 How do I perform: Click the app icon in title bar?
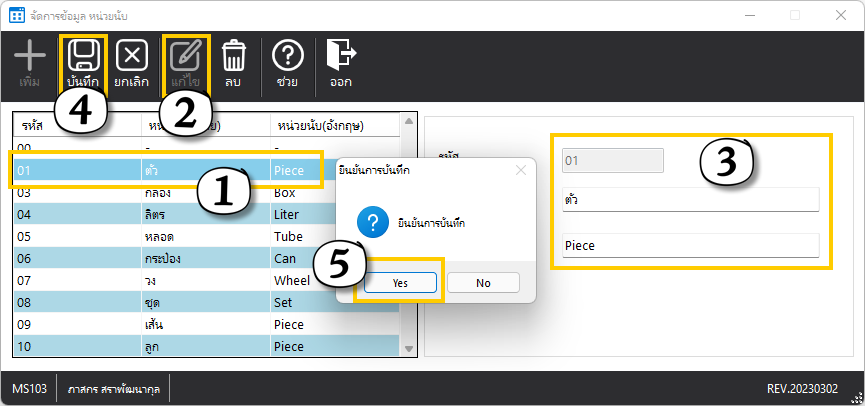[16, 15]
